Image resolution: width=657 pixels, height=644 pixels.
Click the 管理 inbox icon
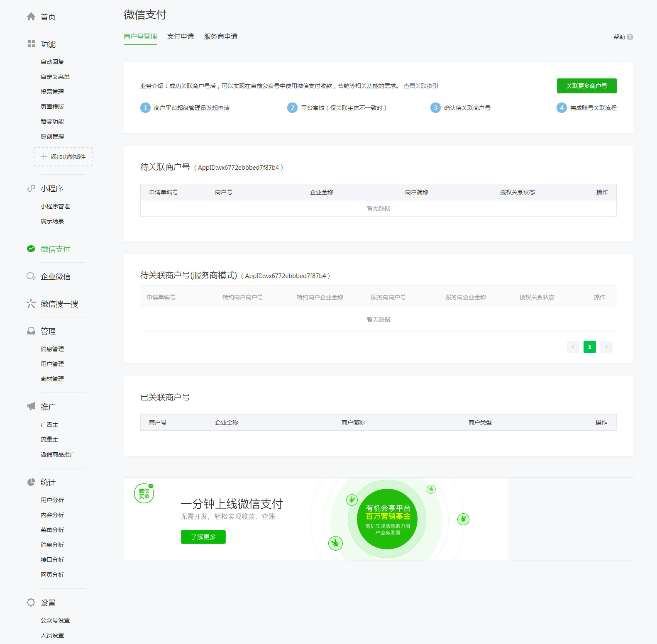click(31, 331)
